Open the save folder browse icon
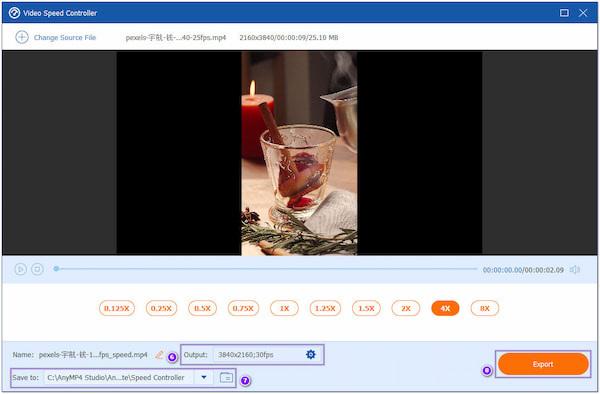The width and height of the screenshot is (600, 394). (227, 378)
